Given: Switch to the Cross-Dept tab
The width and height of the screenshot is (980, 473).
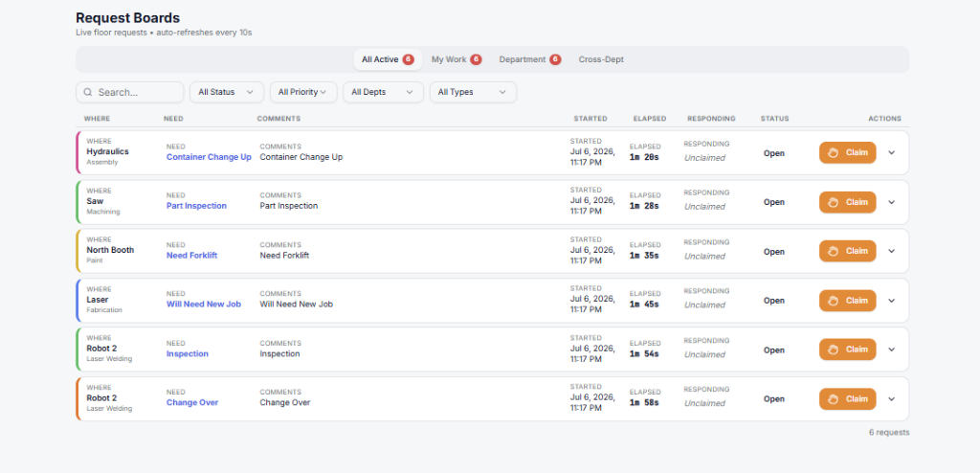Looking at the screenshot, I should pyautogui.click(x=601, y=59).
